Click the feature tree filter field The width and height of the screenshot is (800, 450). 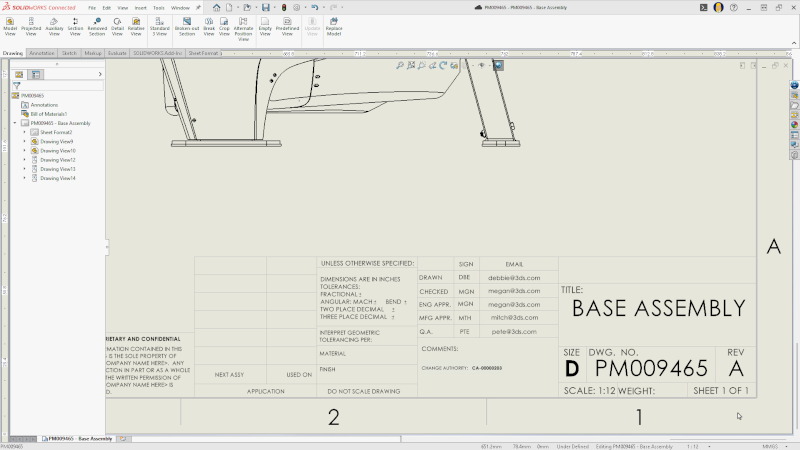[x=60, y=85]
